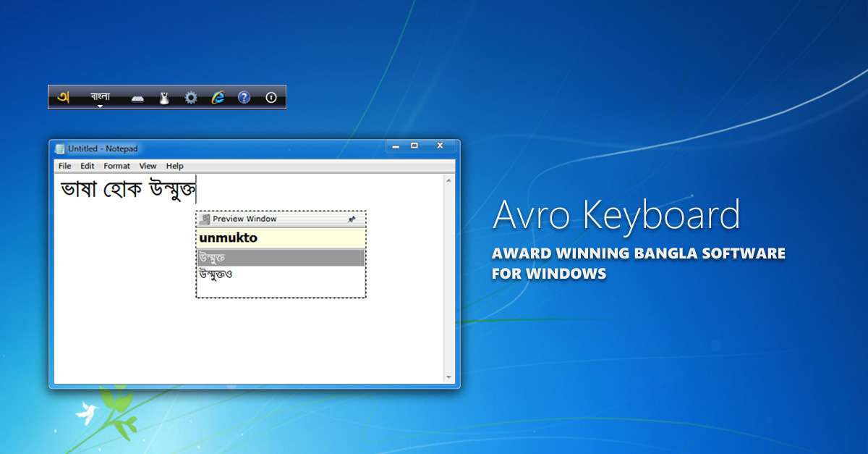Open the Avro layout viewer keyboard icon
The height and width of the screenshot is (454, 868).
(137, 98)
